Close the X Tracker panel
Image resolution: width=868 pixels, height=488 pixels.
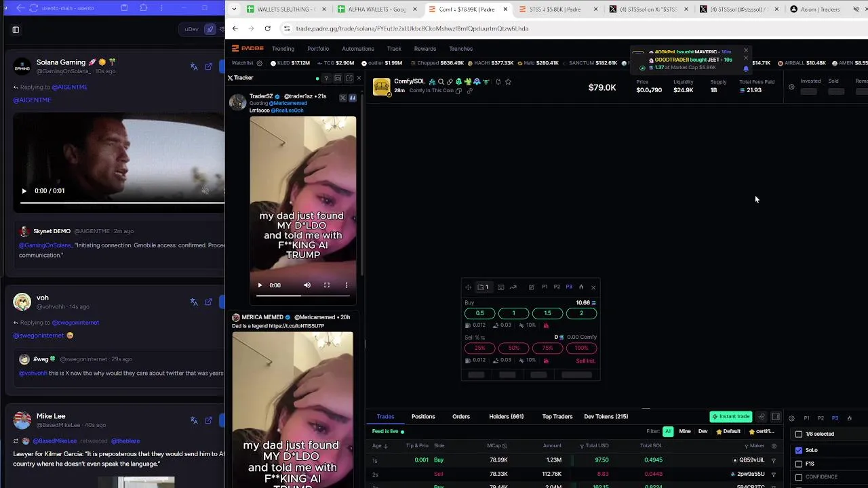[x=359, y=78]
